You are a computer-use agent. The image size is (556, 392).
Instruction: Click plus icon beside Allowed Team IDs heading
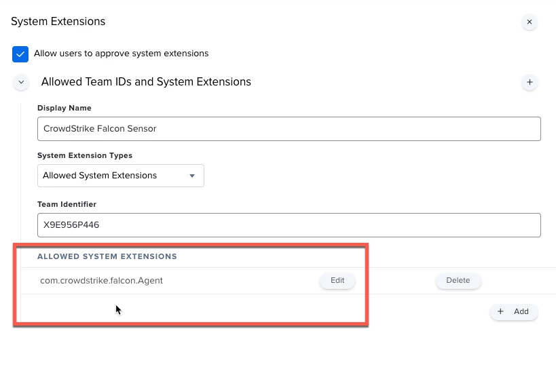coord(530,82)
